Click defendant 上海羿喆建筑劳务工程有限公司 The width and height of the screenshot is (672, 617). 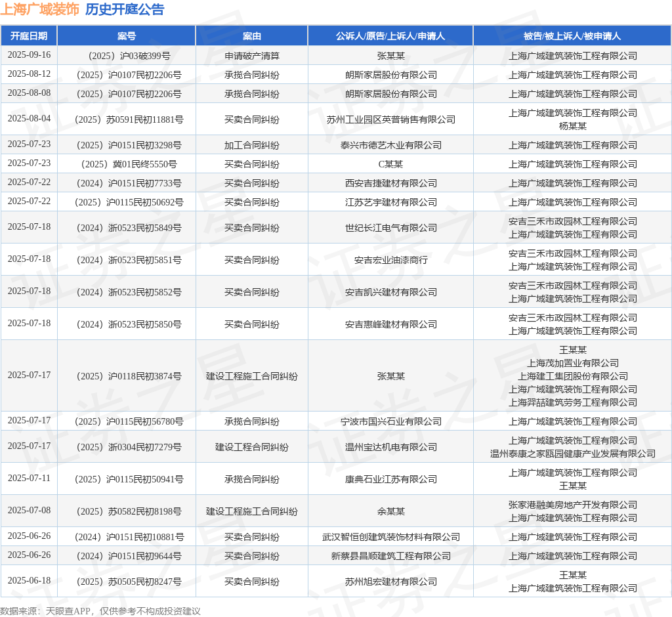click(x=572, y=402)
